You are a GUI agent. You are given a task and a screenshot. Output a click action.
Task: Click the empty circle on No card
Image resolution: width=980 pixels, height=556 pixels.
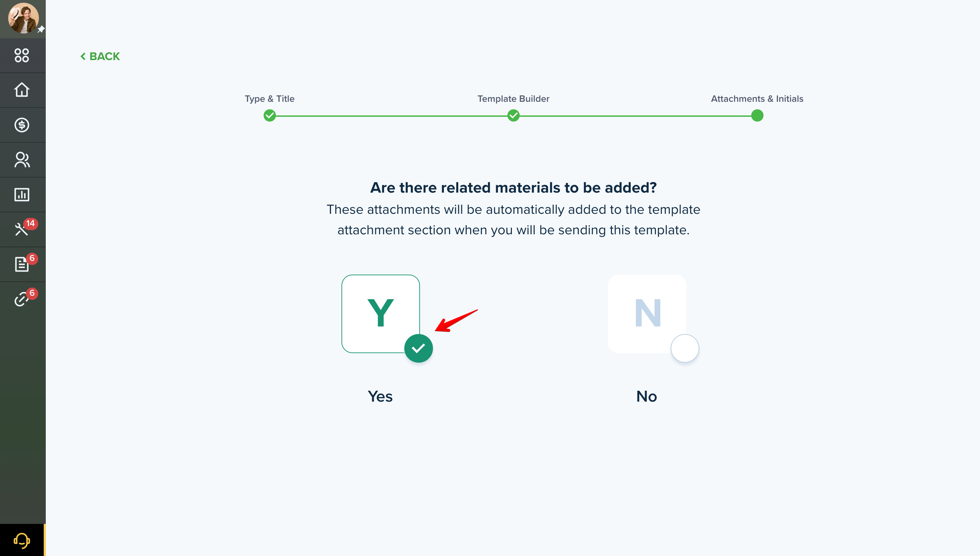click(x=685, y=348)
